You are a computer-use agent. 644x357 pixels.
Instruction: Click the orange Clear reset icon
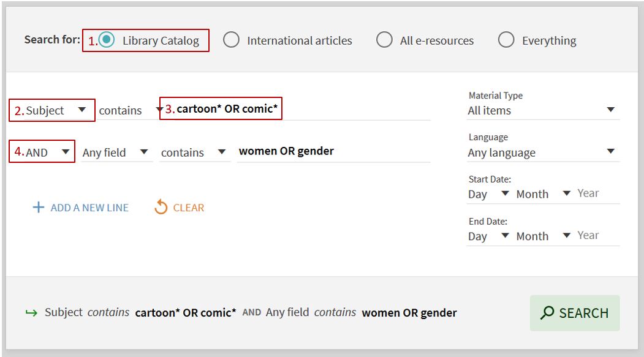tap(161, 208)
